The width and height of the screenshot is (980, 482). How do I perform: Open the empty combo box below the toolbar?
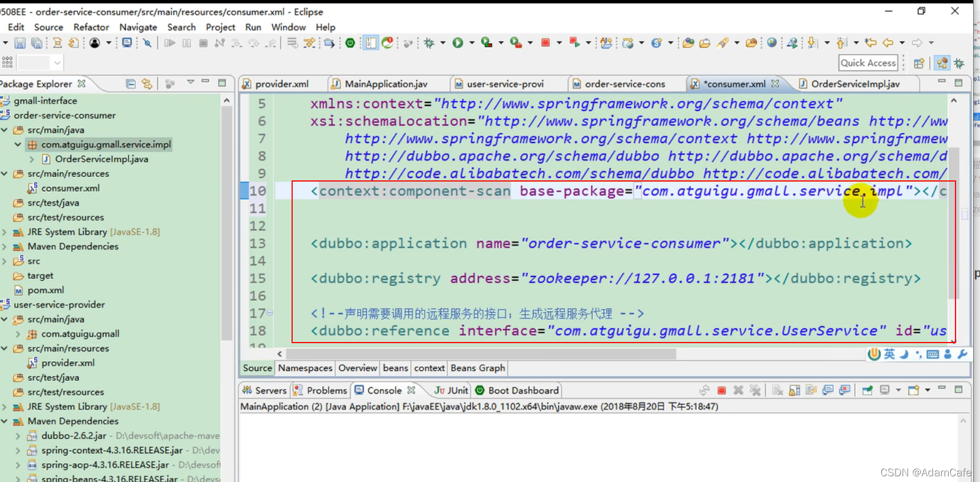click(40, 63)
